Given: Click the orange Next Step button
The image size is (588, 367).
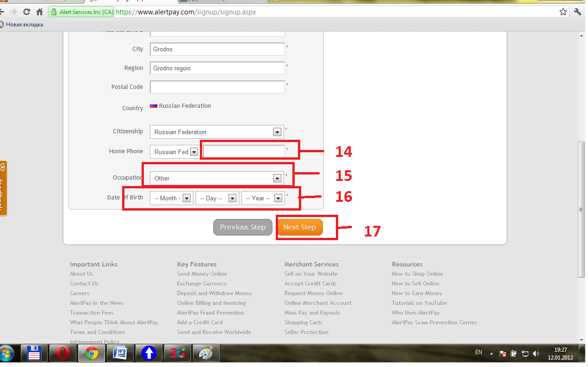Looking at the screenshot, I should click(300, 227).
